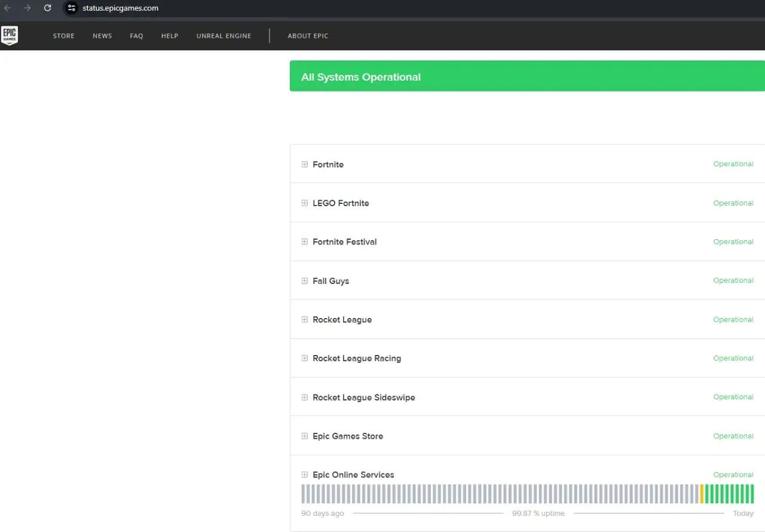
Task: Click the Operational status for Fall Guys
Action: [x=733, y=280]
